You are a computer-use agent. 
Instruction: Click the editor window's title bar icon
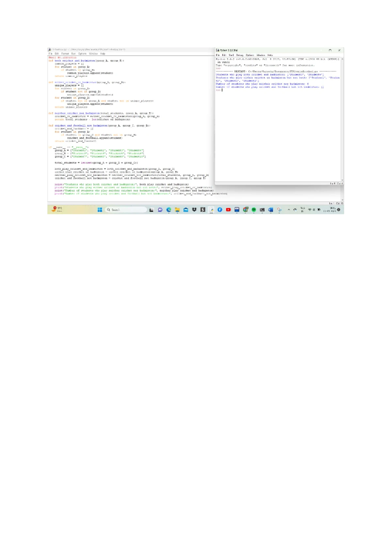[x=50, y=50]
